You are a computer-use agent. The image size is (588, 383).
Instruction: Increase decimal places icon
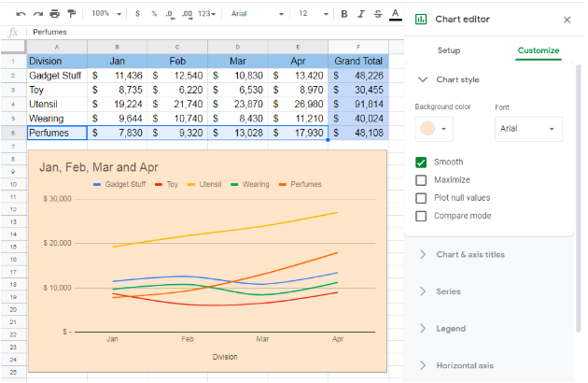pos(187,14)
